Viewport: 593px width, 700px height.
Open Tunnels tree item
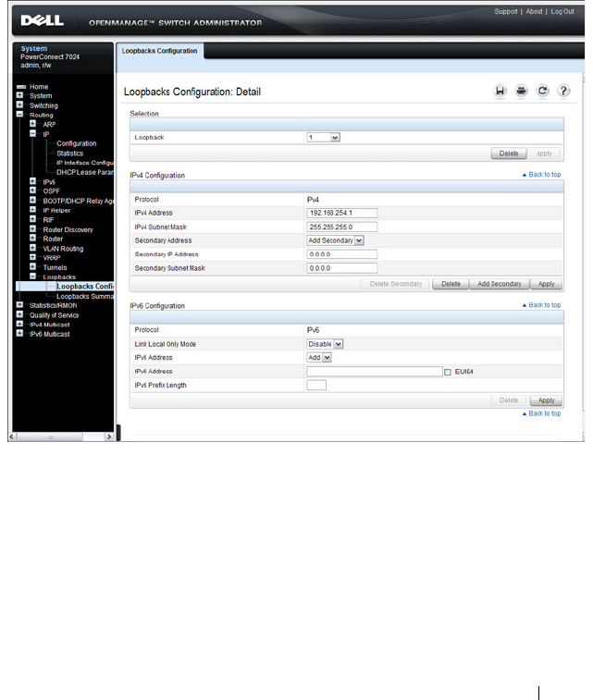(x=55, y=267)
